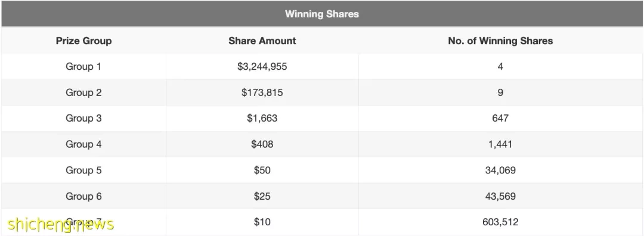The image size is (644, 236).
Task: Click the Group 1 row label
Action: [83, 67]
